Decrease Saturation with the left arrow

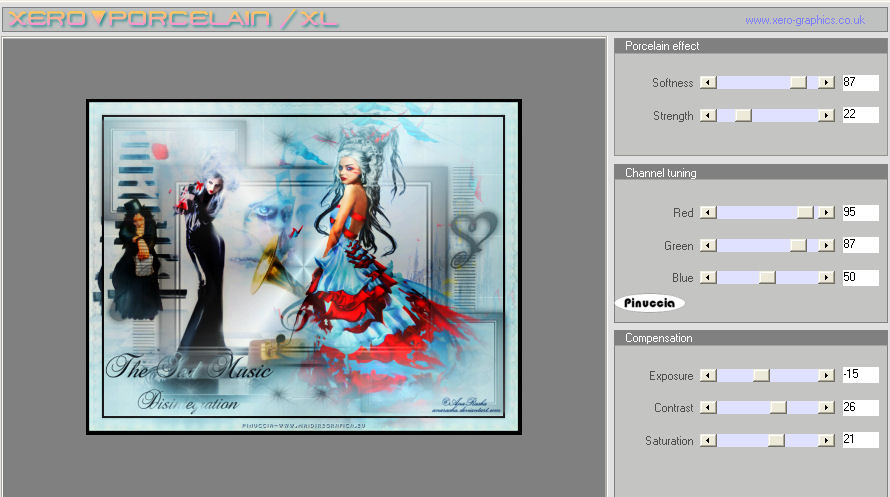coord(708,440)
